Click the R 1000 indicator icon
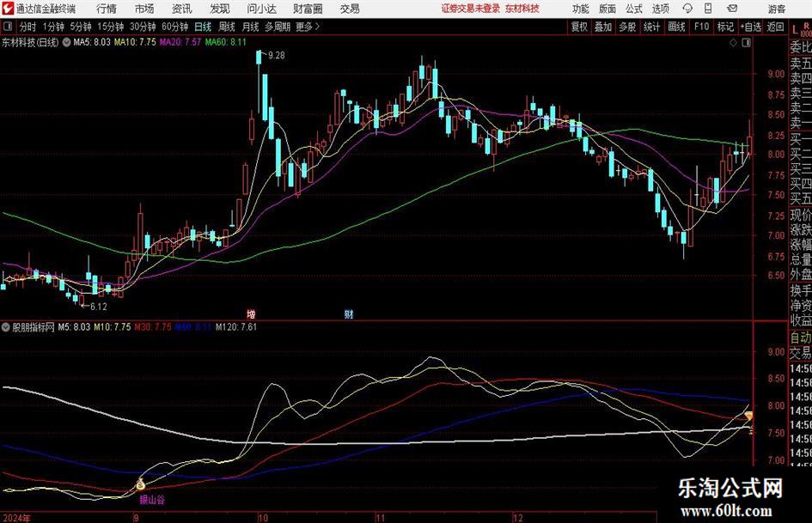 806,29
